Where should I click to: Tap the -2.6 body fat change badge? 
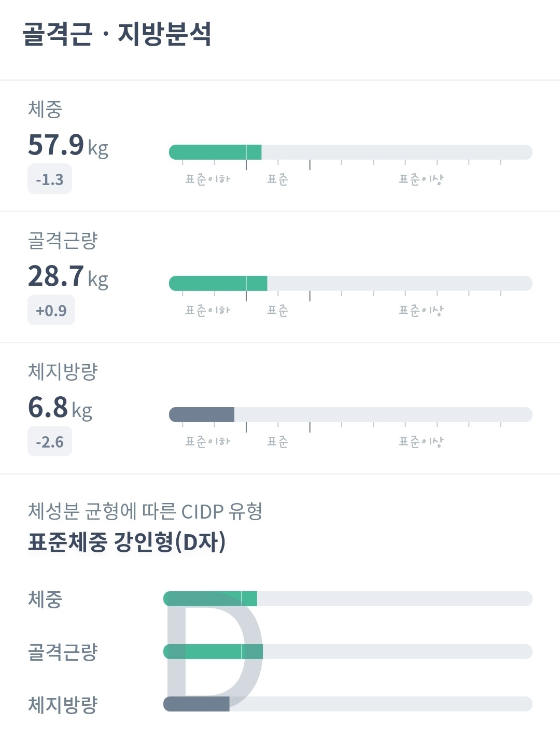tap(50, 442)
